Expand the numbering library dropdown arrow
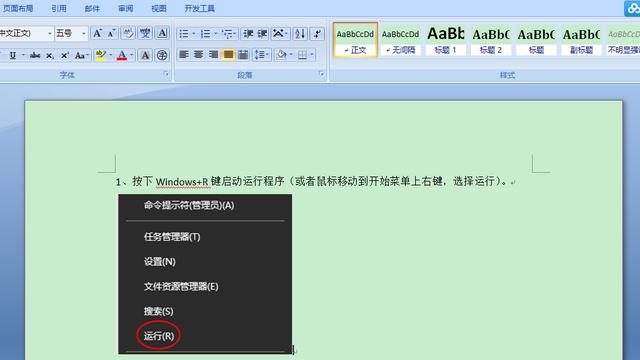 [x=215, y=34]
